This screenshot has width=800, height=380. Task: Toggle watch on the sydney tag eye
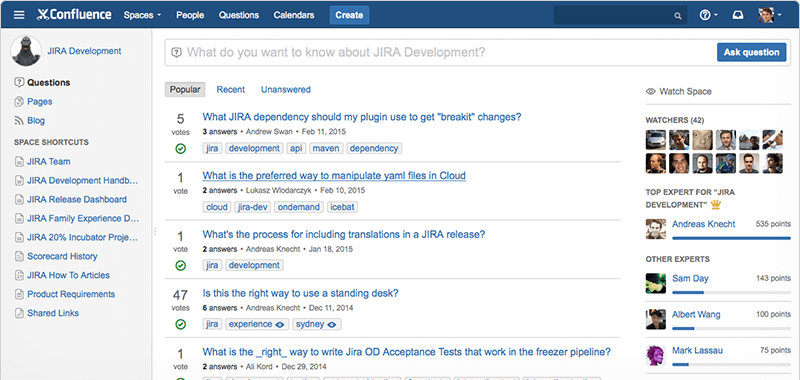(x=332, y=324)
